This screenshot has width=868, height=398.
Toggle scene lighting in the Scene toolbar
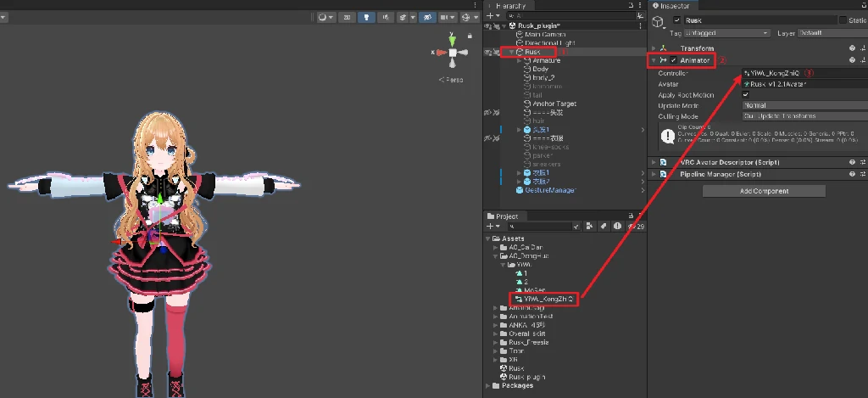click(365, 17)
